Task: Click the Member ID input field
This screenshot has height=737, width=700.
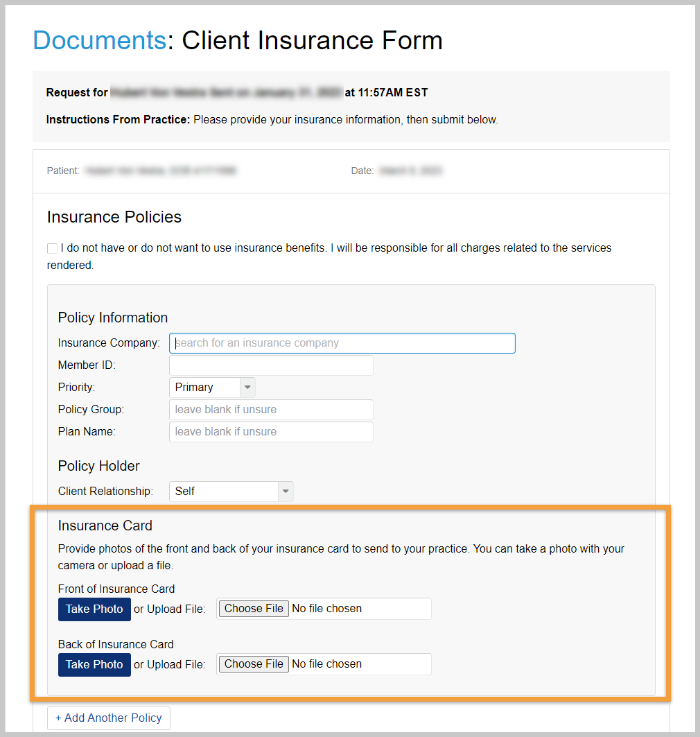Action: pyautogui.click(x=270, y=365)
